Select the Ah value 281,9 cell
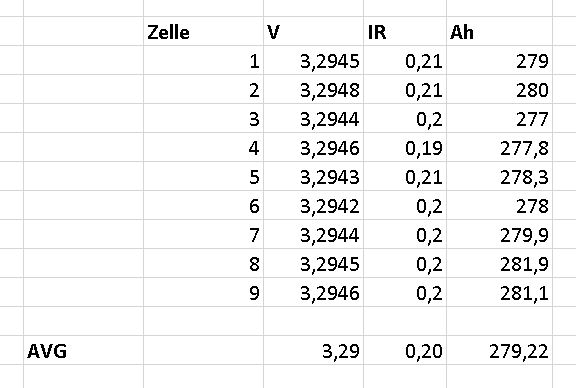The width and height of the screenshot is (576, 388). (500, 263)
